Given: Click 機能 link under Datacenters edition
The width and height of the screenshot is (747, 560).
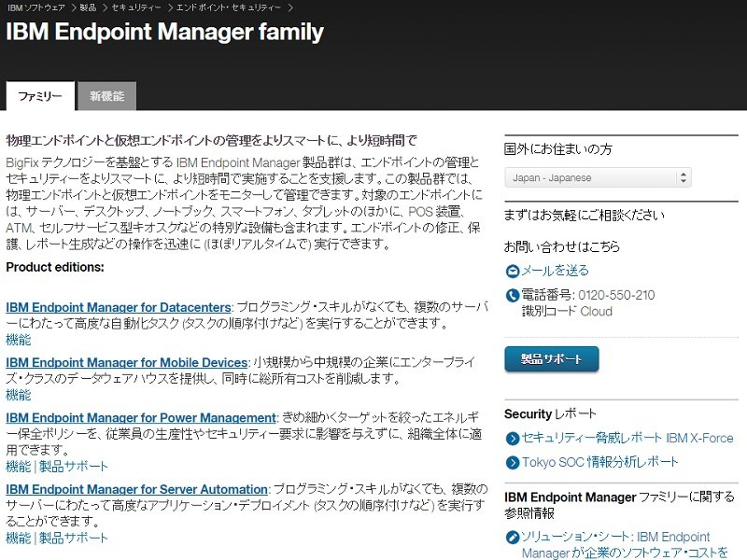Looking at the screenshot, I should click(18, 340).
